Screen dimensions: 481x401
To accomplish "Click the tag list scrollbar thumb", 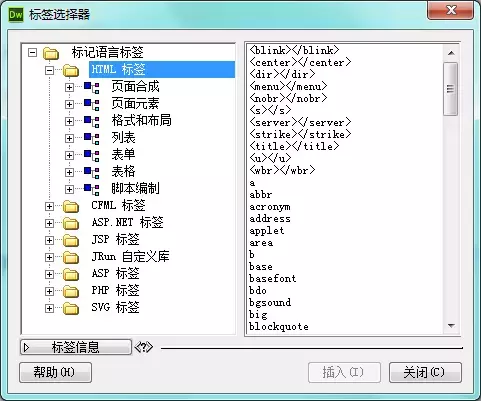I will [x=451, y=89].
